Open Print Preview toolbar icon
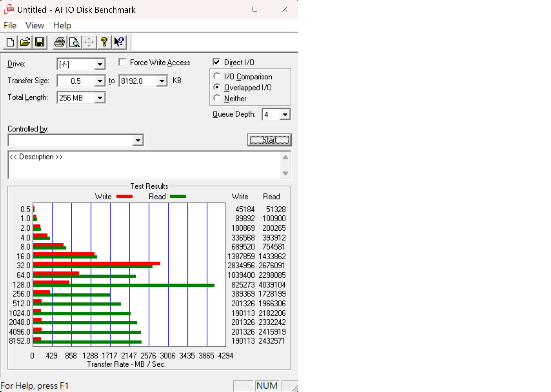Viewport: 551px width, 392px height. point(74,42)
